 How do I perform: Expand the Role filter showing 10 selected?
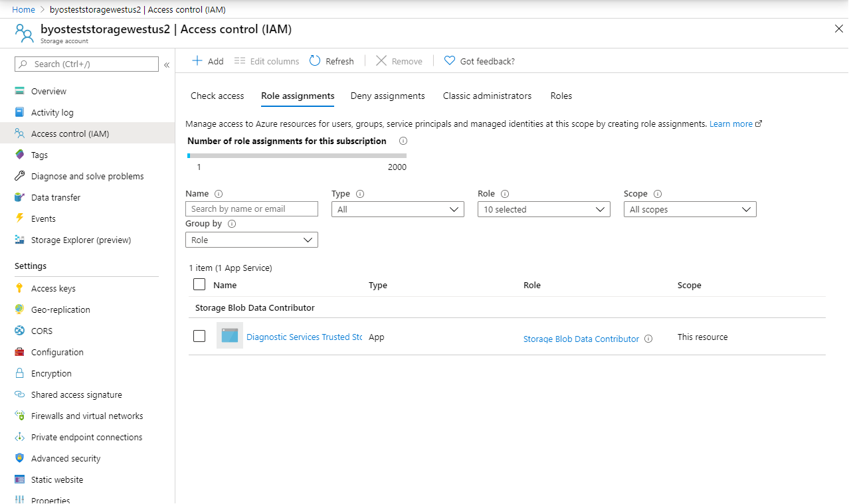(543, 209)
